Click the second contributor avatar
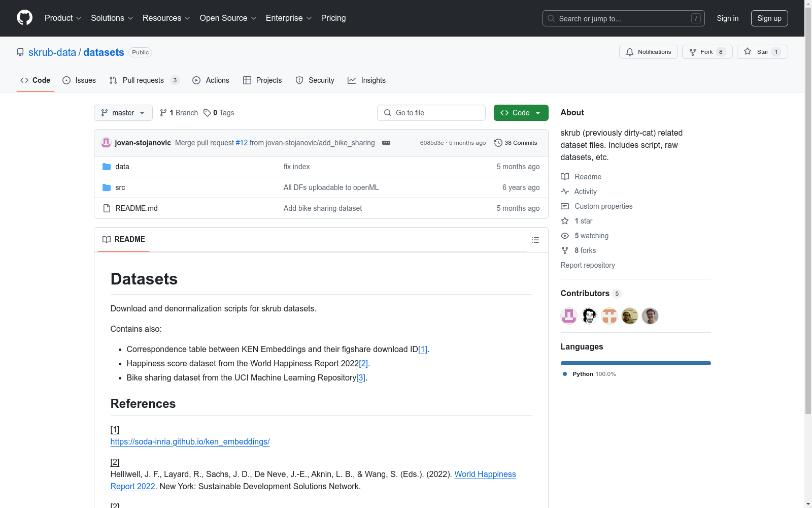 coord(589,316)
